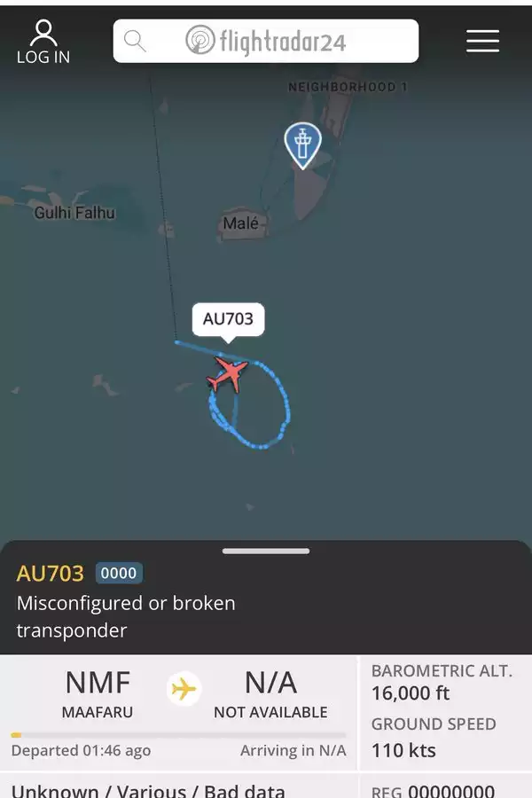This screenshot has width=532, height=798.
Task: Tap the N/A destination airport
Action: coord(270,694)
